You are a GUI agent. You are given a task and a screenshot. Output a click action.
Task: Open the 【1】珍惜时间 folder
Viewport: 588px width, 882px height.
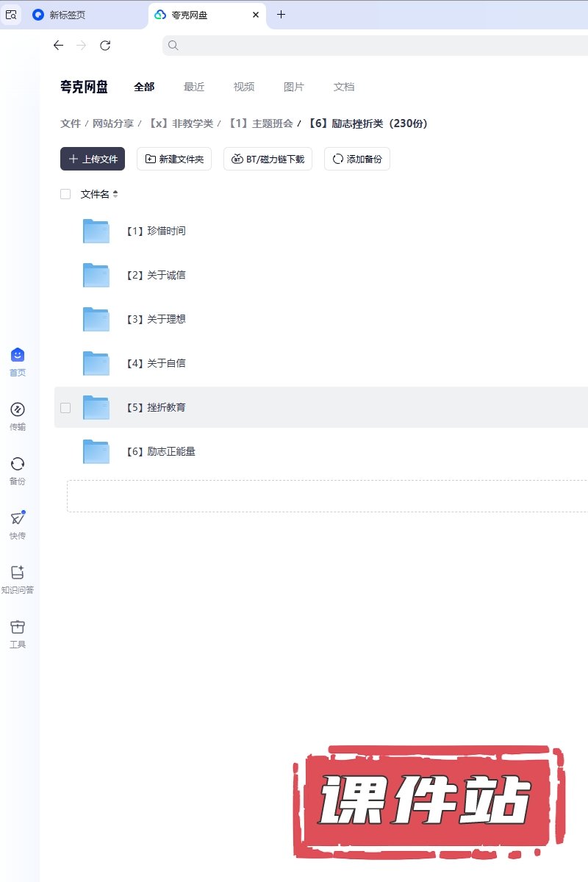point(166,231)
